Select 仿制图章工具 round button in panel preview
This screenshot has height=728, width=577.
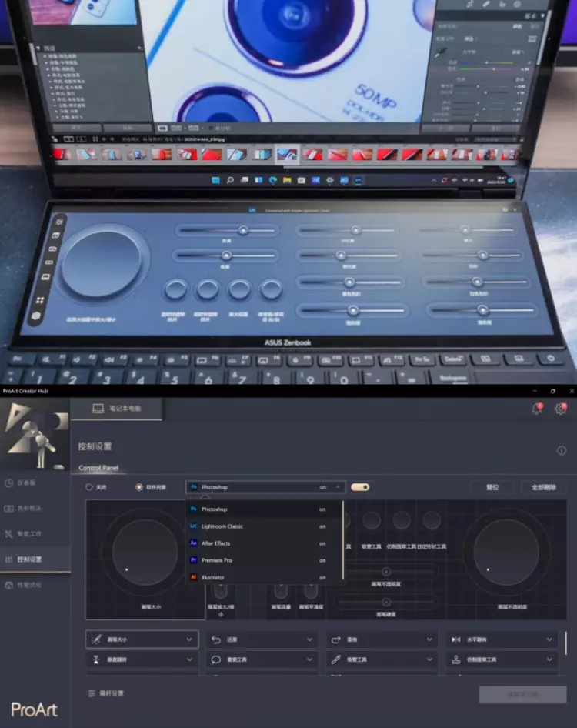point(402,520)
